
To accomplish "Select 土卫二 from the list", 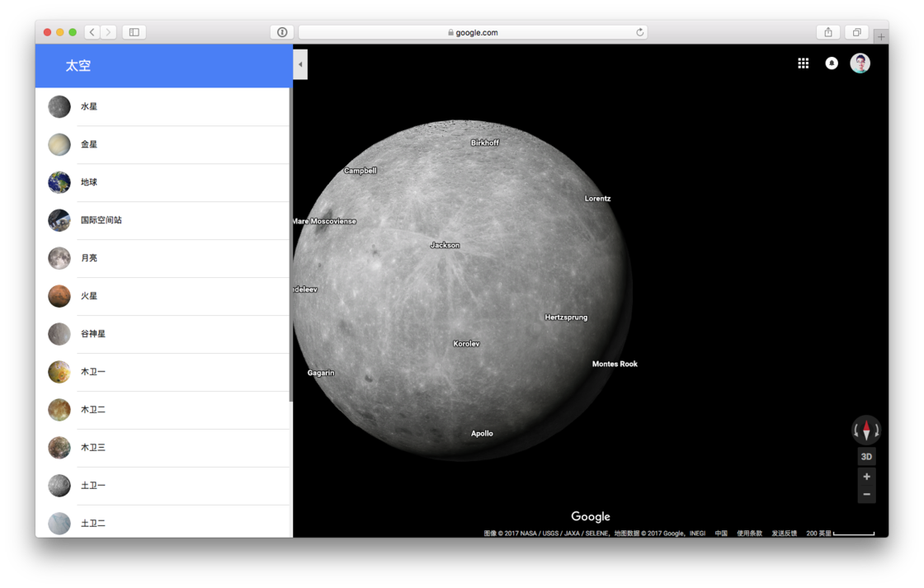I will [163, 521].
